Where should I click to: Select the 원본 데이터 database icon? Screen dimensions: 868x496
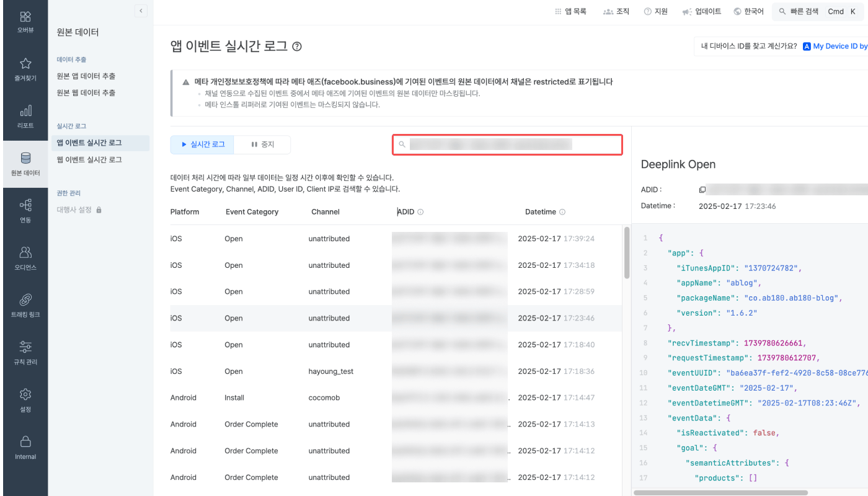click(25, 158)
